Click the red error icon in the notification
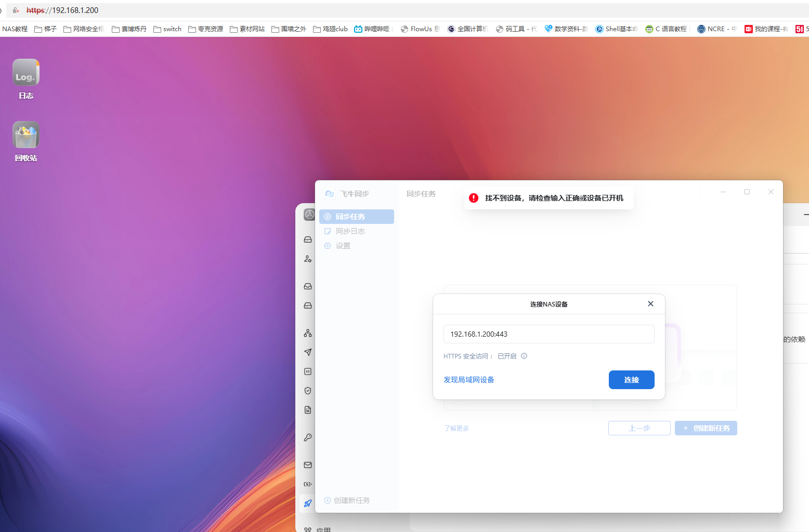Screen dimensions: 809x532 474,198
